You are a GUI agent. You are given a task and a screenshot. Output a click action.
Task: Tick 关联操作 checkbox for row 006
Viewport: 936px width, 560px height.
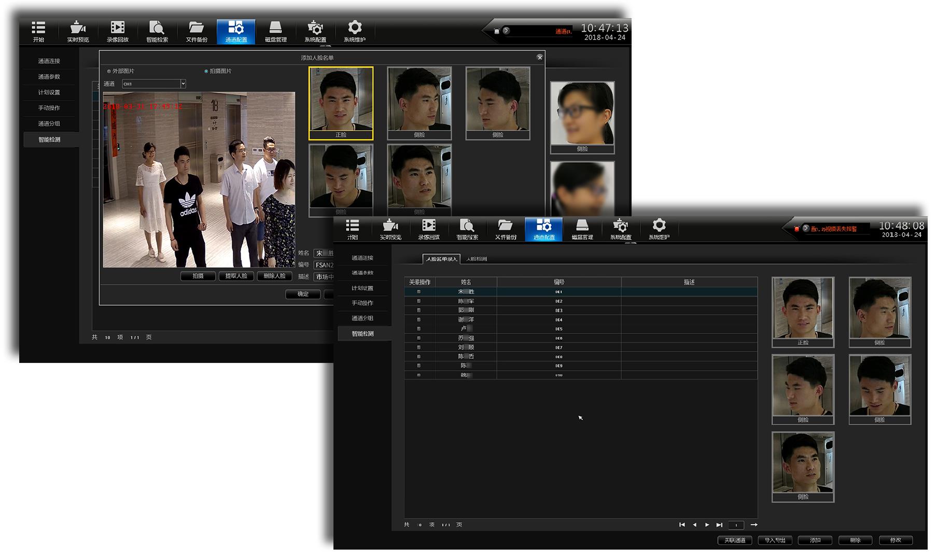pos(419,338)
